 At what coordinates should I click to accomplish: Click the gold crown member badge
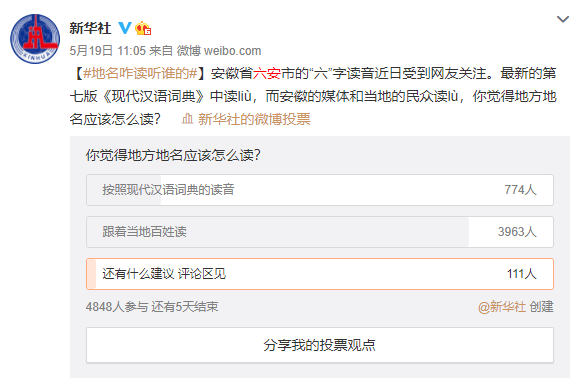pos(143,28)
